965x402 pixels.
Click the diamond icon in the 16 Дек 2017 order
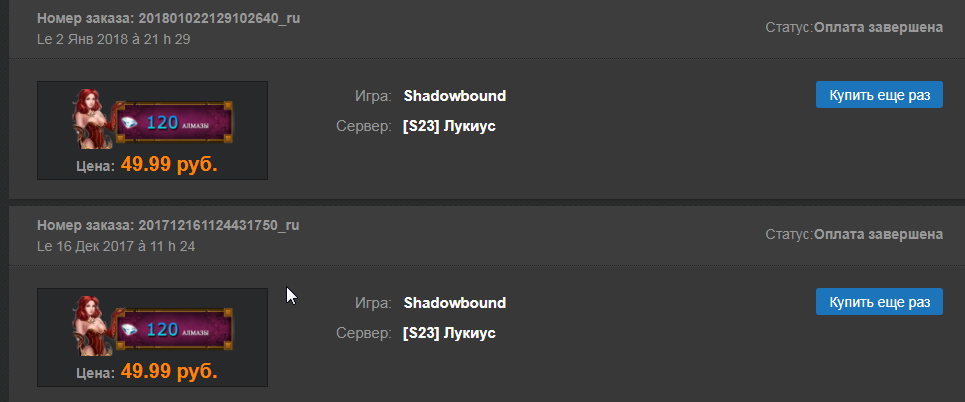tap(131, 330)
